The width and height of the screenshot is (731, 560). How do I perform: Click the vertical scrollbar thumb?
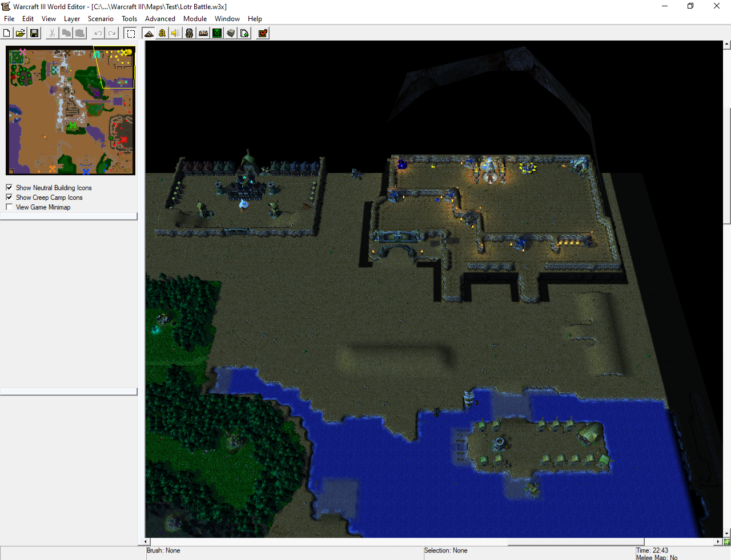click(727, 166)
